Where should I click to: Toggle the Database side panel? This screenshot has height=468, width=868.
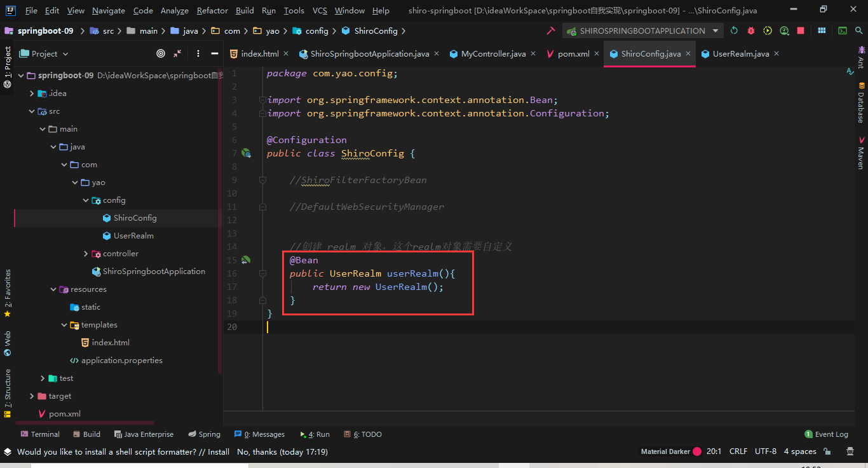coord(861,102)
